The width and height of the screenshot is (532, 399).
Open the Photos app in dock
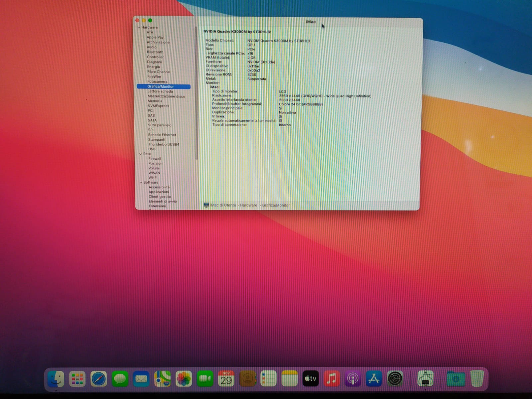tap(184, 379)
